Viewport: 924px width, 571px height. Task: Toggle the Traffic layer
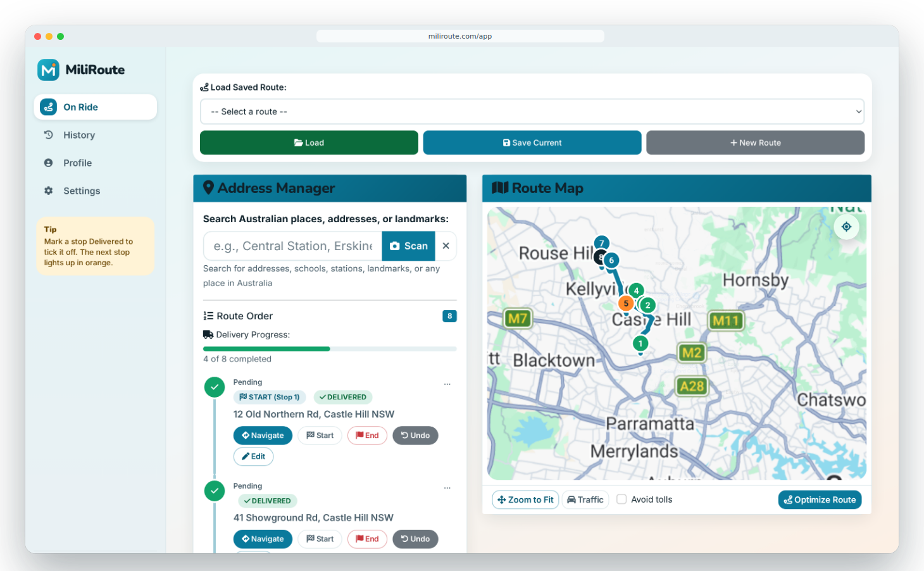click(585, 499)
